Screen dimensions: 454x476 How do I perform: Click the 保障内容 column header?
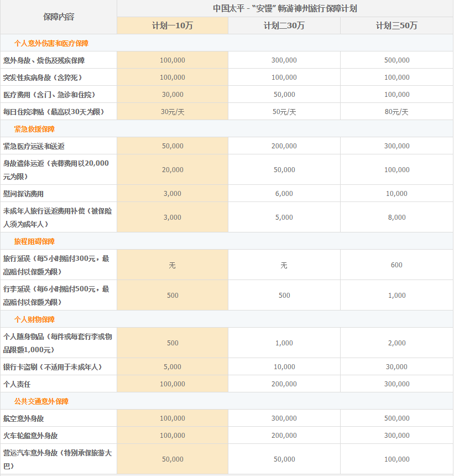coord(59,17)
